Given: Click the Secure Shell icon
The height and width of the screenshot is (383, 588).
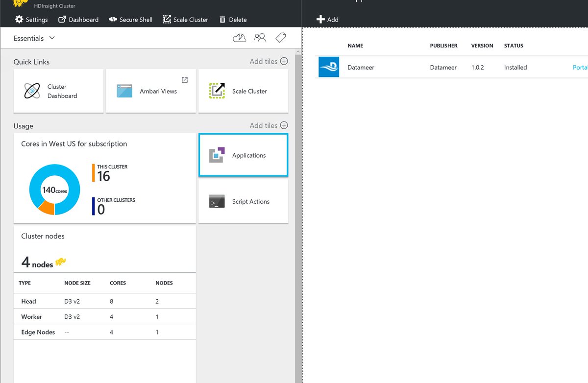Looking at the screenshot, I should (x=112, y=20).
